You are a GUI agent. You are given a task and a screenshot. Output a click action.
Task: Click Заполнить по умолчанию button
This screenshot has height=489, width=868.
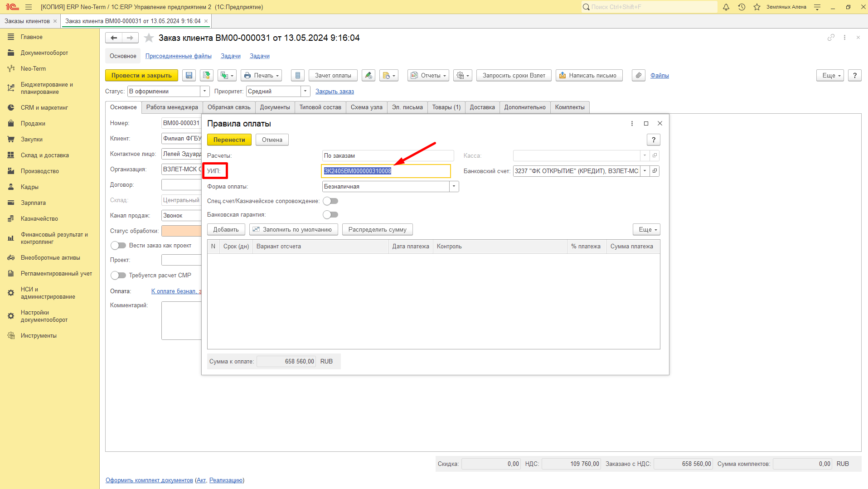click(294, 229)
